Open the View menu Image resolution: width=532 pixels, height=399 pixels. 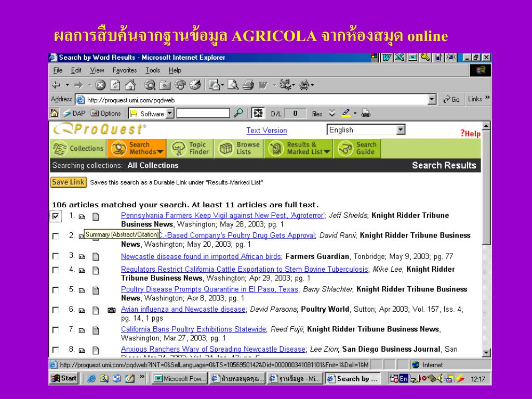coord(97,70)
